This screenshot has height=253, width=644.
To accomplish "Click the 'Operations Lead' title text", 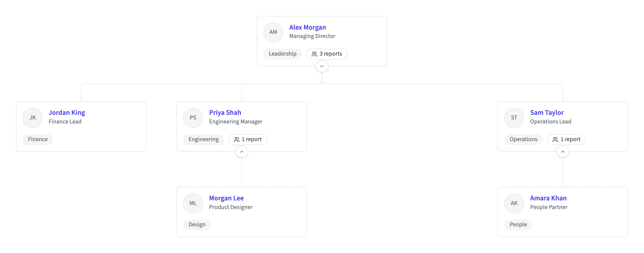I will pos(551,122).
